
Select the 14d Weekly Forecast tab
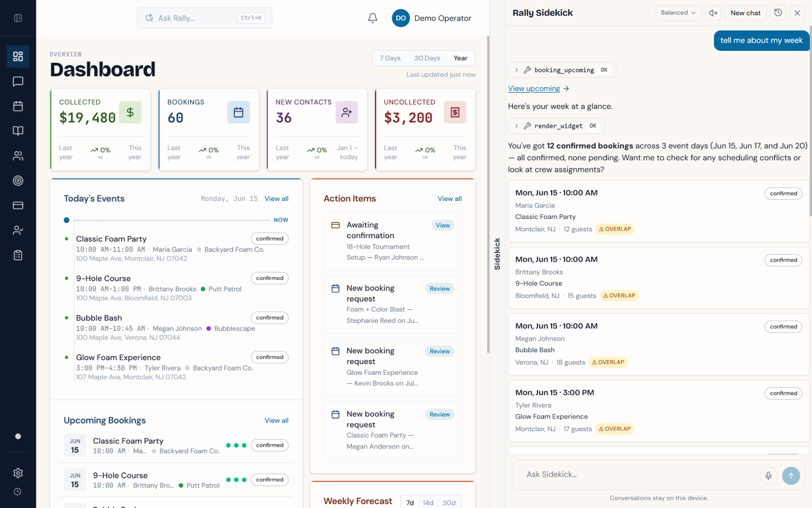click(428, 503)
